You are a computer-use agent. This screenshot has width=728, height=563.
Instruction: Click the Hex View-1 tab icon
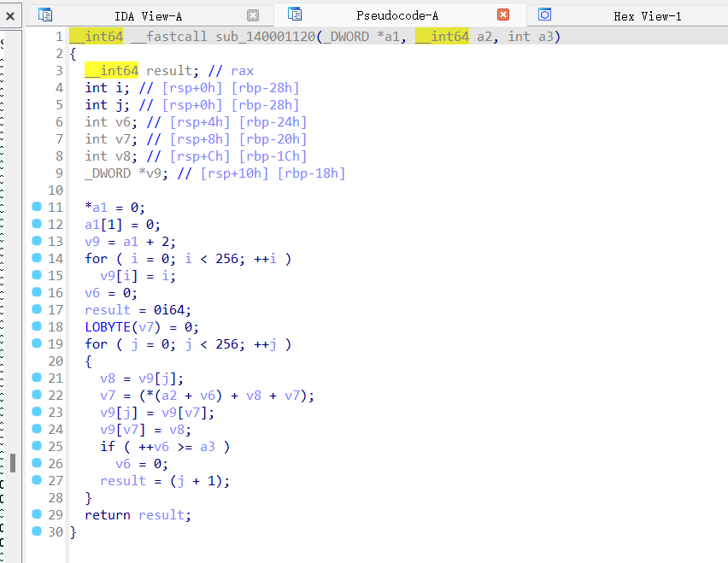click(544, 15)
